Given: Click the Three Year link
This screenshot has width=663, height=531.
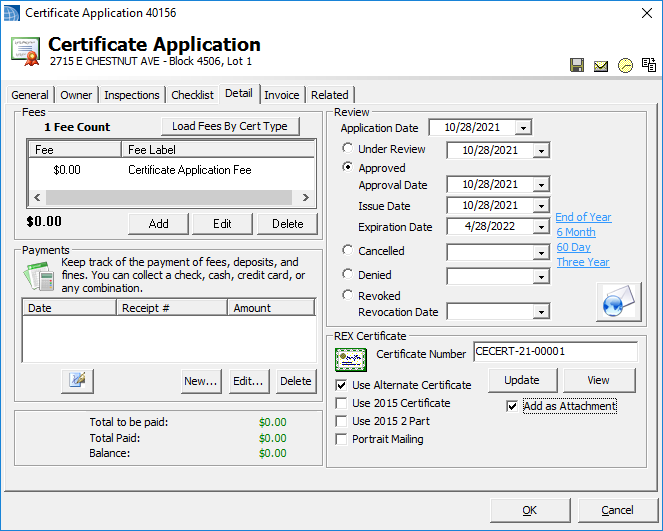Looking at the screenshot, I should 583,262.
